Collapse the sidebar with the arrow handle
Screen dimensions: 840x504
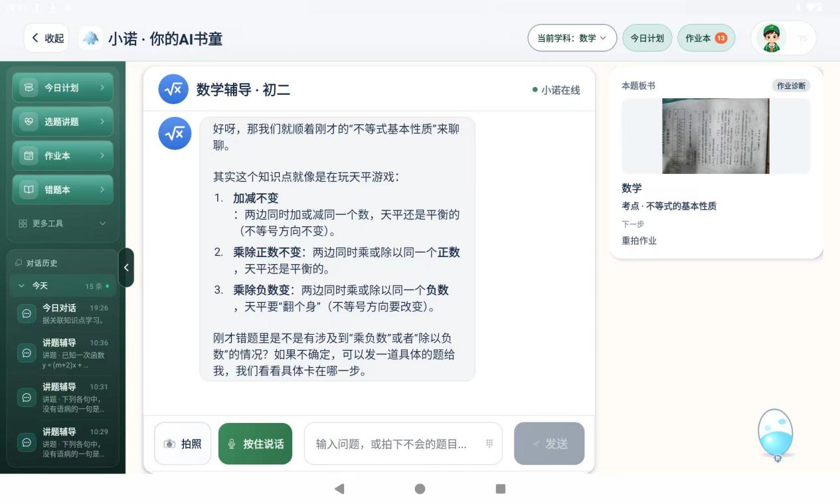[126, 268]
